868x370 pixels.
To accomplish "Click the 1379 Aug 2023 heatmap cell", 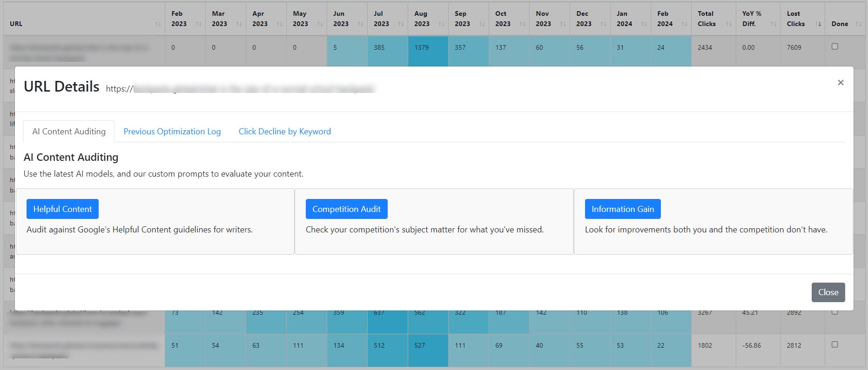I will (428, 47).
